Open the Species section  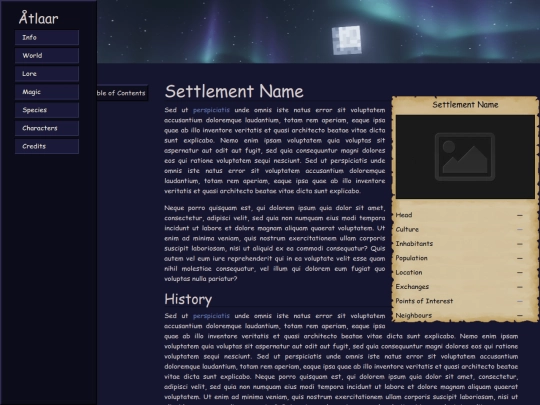click(47, 110)
